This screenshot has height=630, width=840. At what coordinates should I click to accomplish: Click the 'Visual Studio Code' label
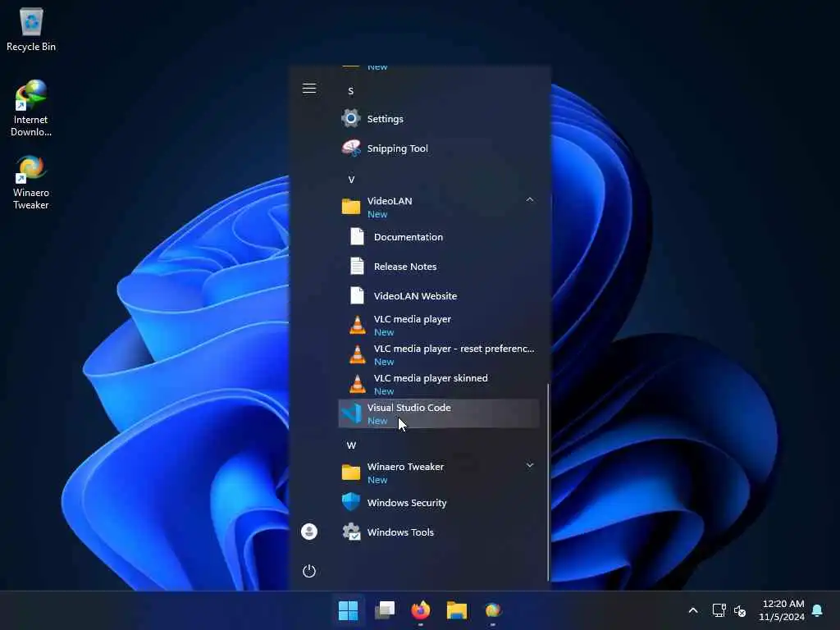[x=409, y=408]
